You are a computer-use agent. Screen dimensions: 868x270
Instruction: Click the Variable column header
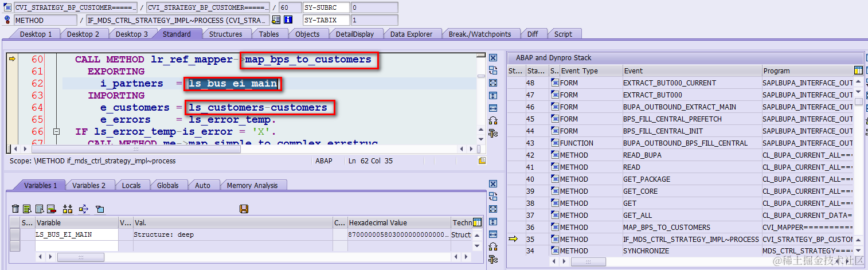tap(76, 222)
